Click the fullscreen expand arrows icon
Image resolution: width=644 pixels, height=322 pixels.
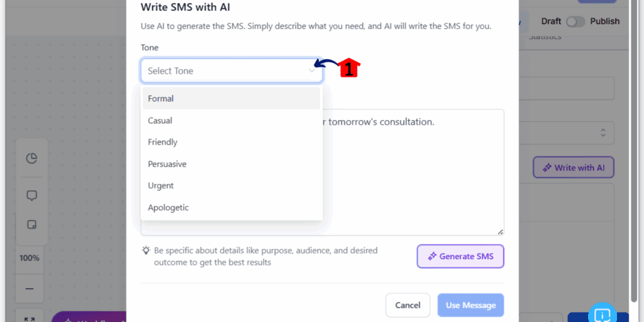pyautogui.click(x=29, y=319)
